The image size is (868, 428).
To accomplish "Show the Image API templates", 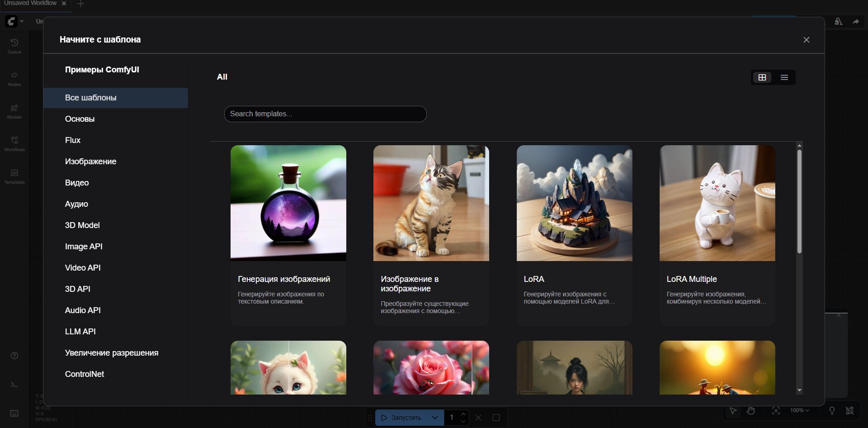I will click(116, 247).
